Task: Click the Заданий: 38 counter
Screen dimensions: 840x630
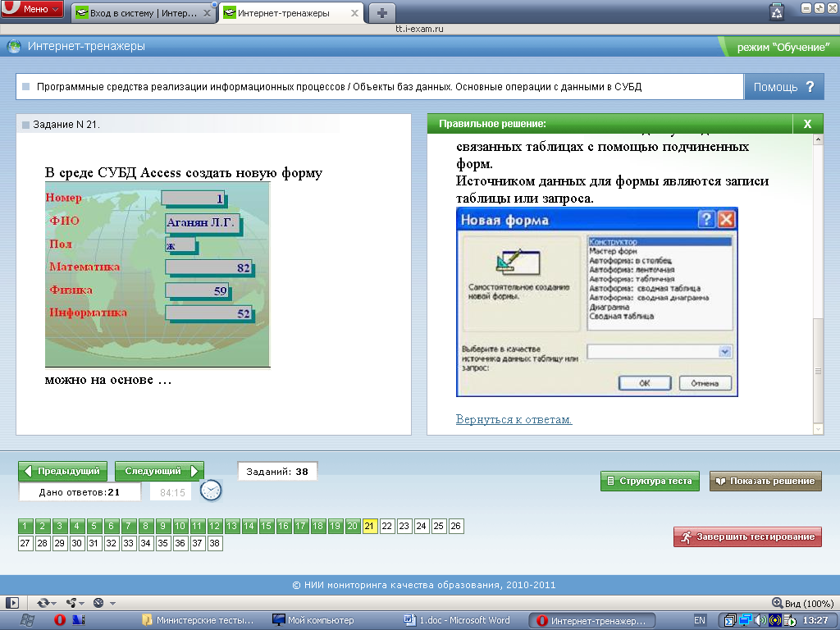Action: point(277,472)
